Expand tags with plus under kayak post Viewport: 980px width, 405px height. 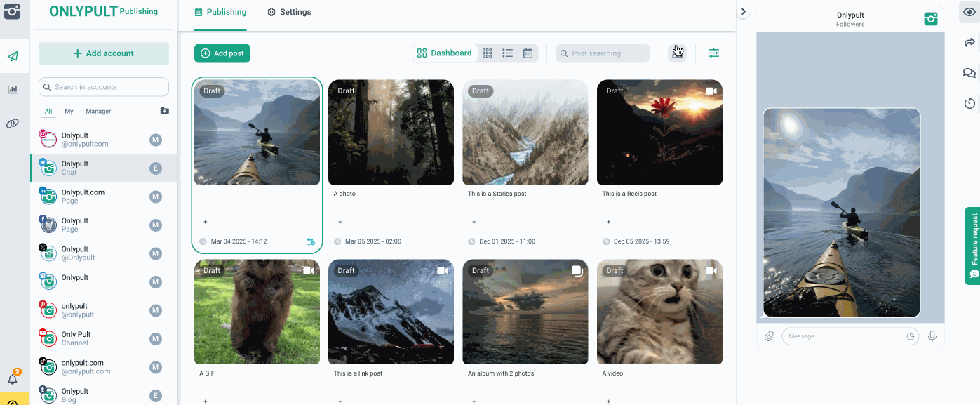pos(205,222)
